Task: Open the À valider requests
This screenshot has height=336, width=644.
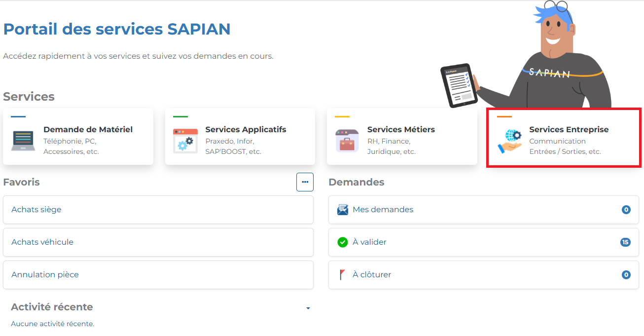Action: (484, 242)
